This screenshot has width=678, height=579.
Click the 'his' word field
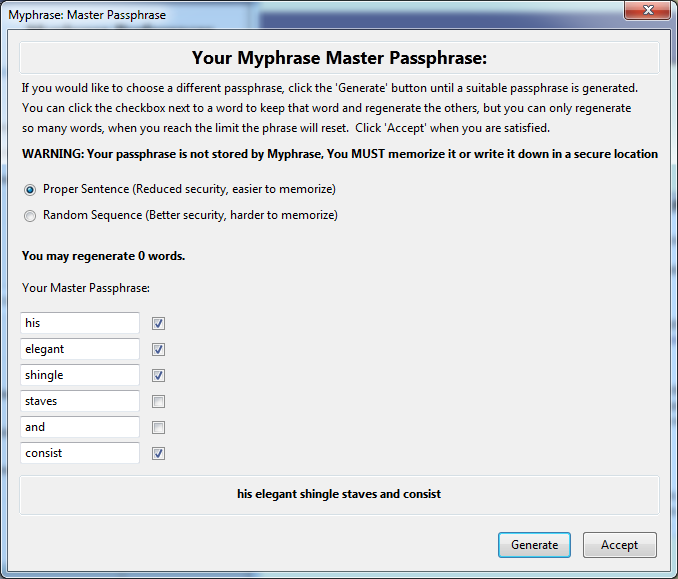click(x=80, y=323)
